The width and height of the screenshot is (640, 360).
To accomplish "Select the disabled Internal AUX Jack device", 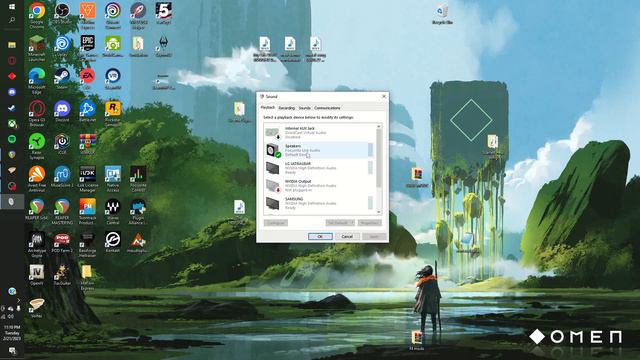I will pyautogui.click(x=320, y=133).
